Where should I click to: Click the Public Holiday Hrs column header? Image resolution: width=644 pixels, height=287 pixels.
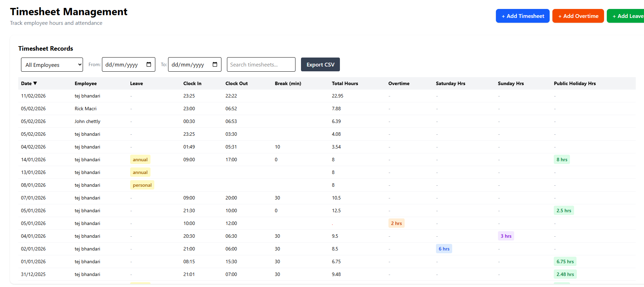[575, 83]
